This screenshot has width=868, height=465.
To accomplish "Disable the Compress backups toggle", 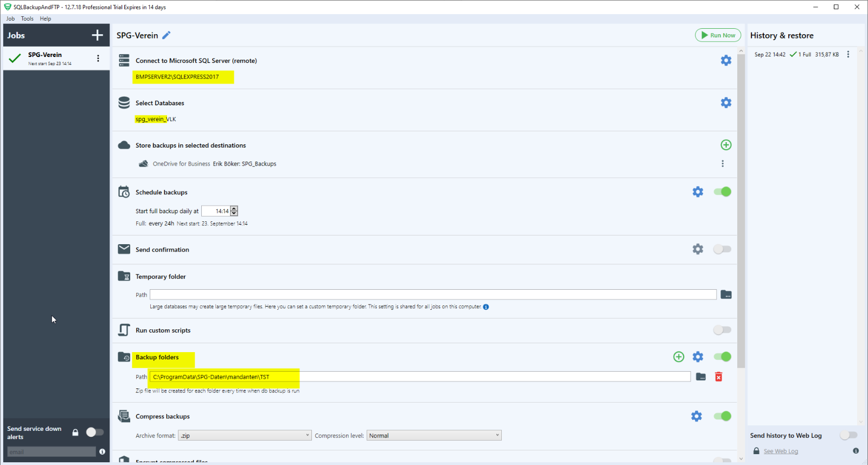I will coord(723,416).
